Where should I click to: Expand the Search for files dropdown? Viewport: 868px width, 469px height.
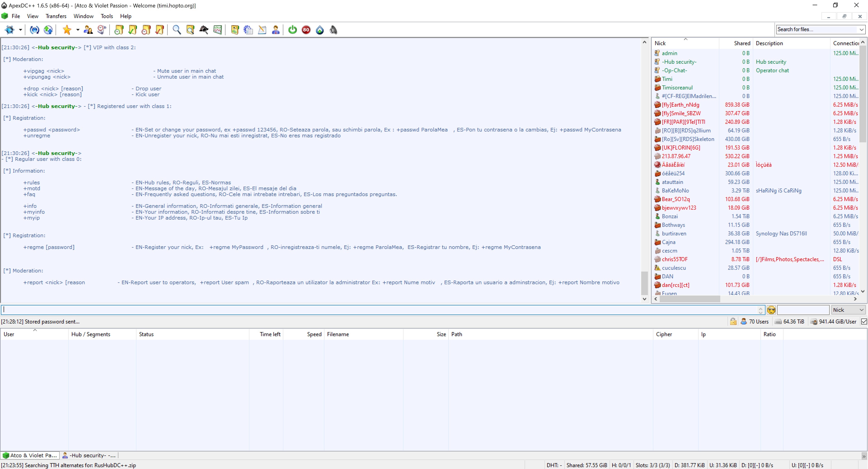tap(861, 30)
